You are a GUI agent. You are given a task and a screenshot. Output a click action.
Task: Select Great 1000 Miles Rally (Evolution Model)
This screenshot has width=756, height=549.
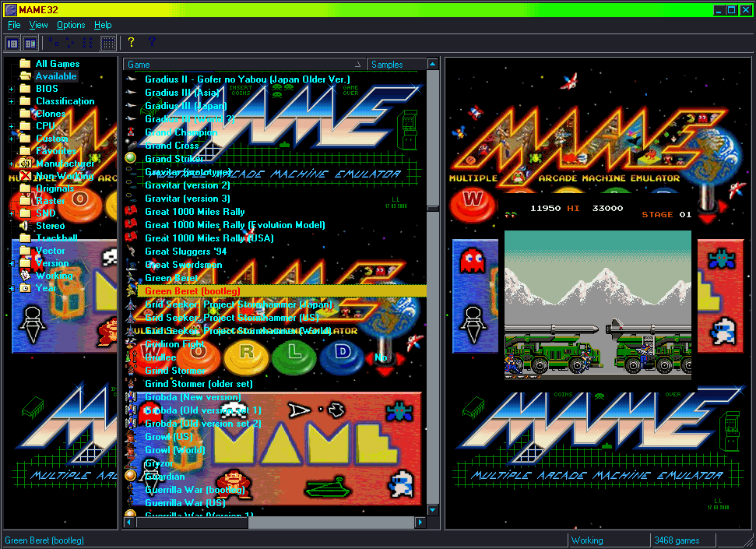[235, 225]
